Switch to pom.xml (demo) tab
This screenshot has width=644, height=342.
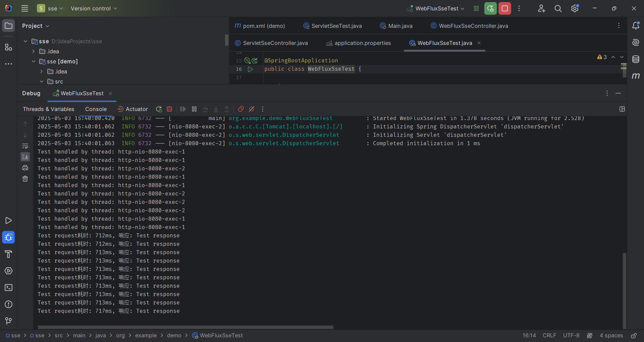point(260,26)
